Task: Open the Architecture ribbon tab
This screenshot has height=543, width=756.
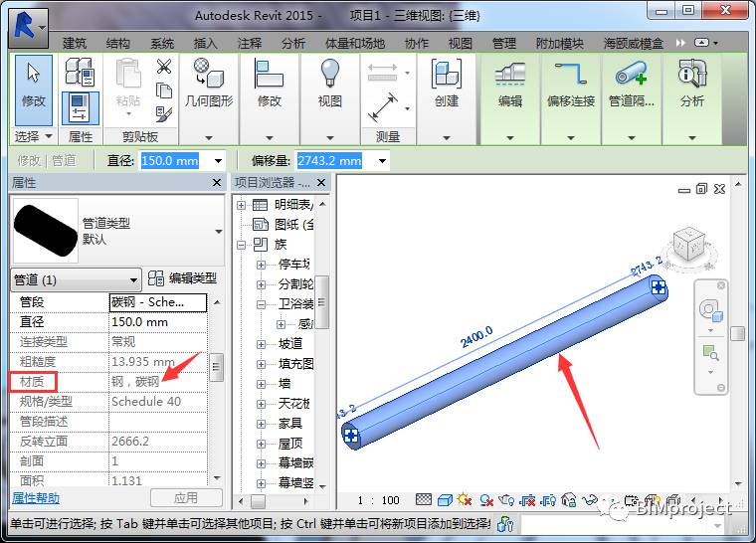Action: coord(75,44)
